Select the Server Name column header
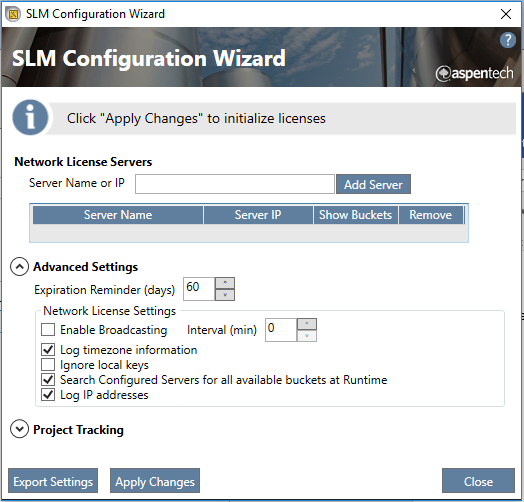Screen dimensions: 524x502 click(x=118, y=215)
